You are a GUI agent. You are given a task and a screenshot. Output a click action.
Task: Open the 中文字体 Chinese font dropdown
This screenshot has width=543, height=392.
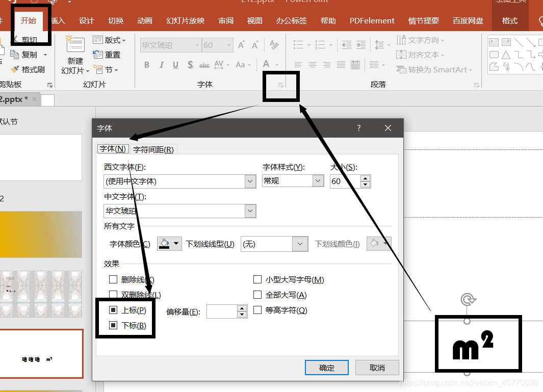click(x=250, y=211)
